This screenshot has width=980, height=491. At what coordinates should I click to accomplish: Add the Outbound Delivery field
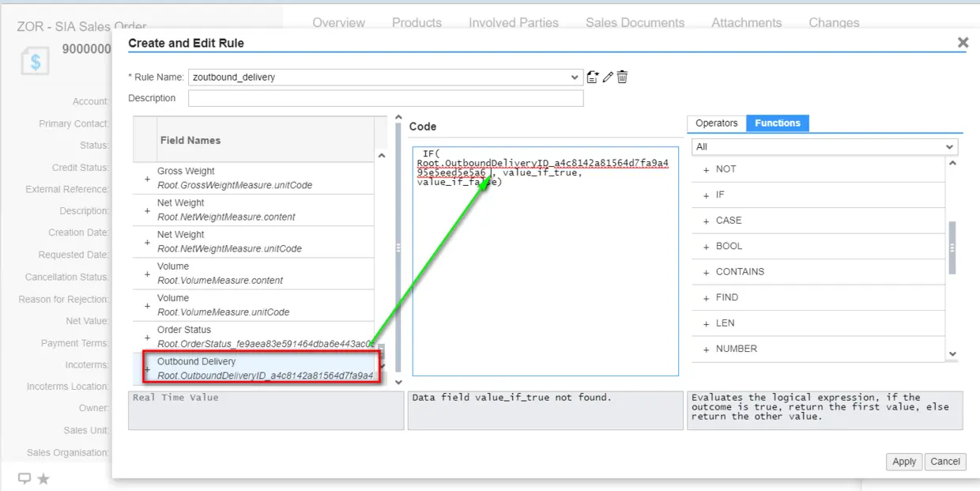point(147,368)
